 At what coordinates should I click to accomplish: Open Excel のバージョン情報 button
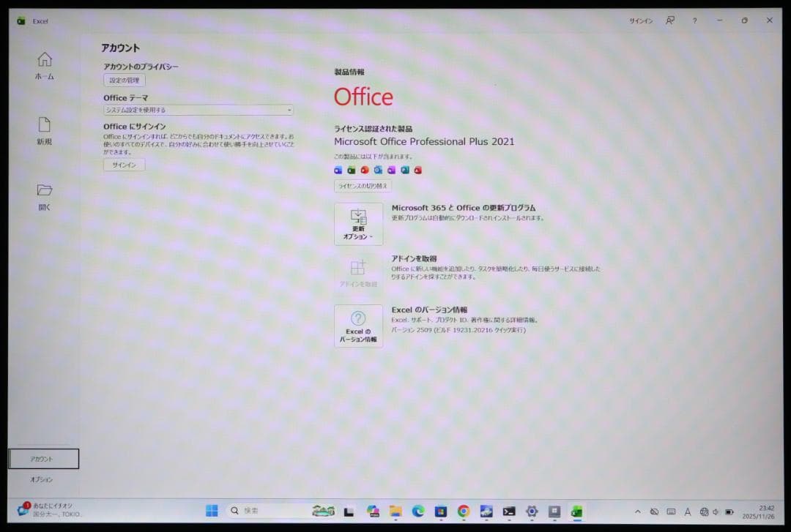[x=358, y=326]
